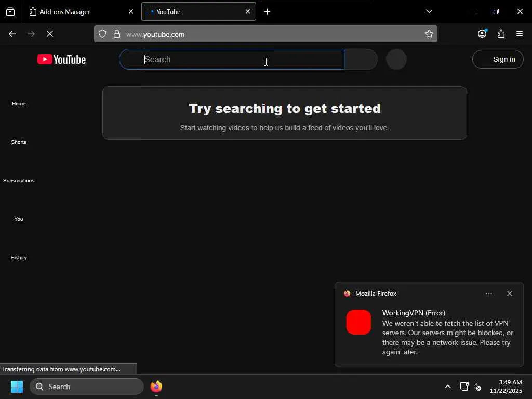532x399 pixels.
Task: Minimize the Firefox window
Action: click(472, 11)
